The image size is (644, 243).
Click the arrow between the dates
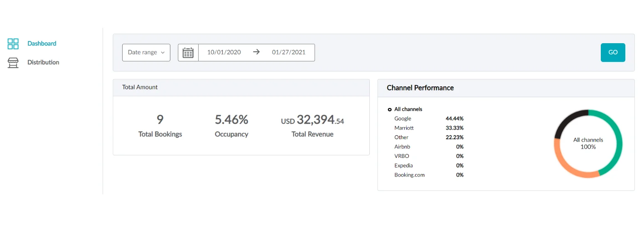[x=256, y=52]
